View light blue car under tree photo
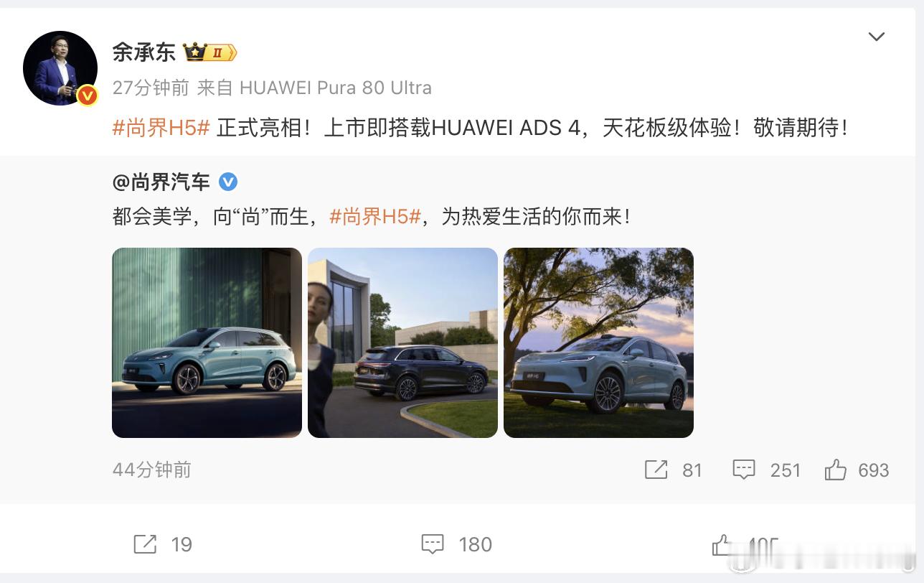The image size is (924, 583). click(598, 342)
